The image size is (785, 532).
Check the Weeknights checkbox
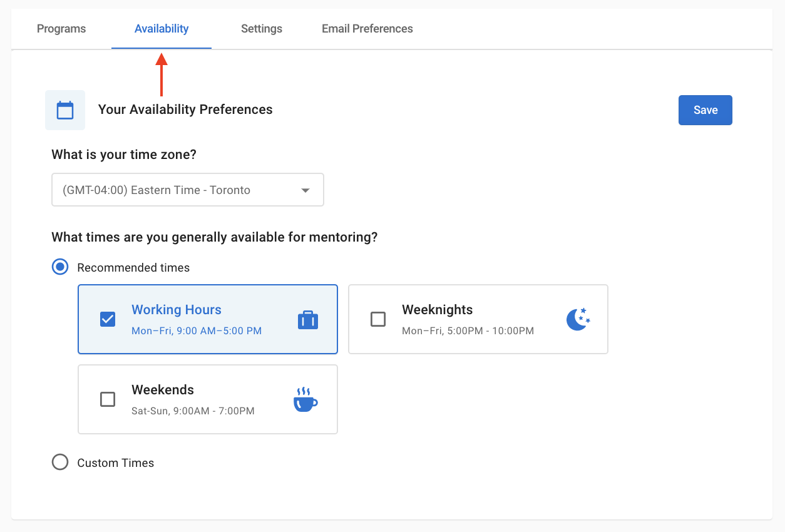pos(378,319)
